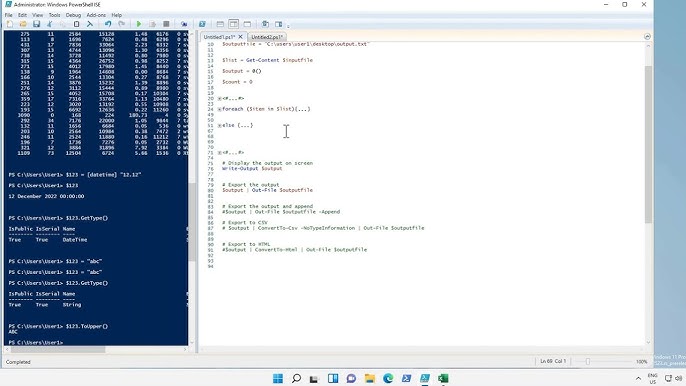
Task: Switch to the Untitled2.ps1 tab
Action: pos(266,37)
